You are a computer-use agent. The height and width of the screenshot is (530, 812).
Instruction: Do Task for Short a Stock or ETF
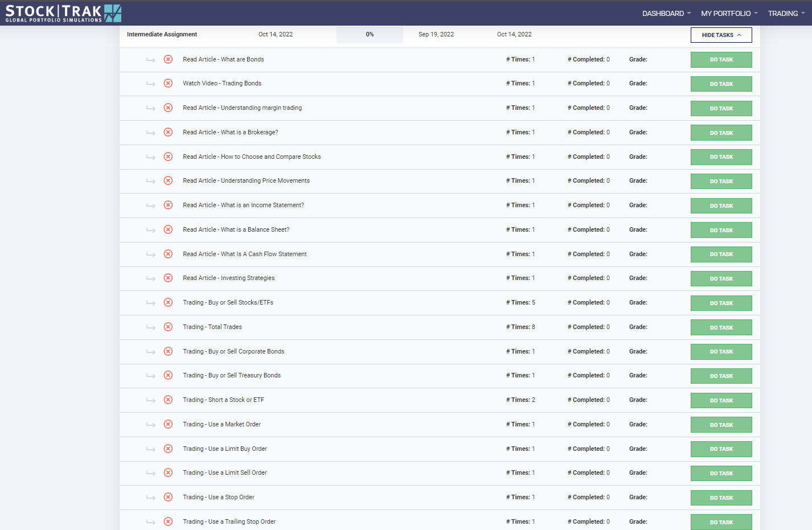pos(721,401)
